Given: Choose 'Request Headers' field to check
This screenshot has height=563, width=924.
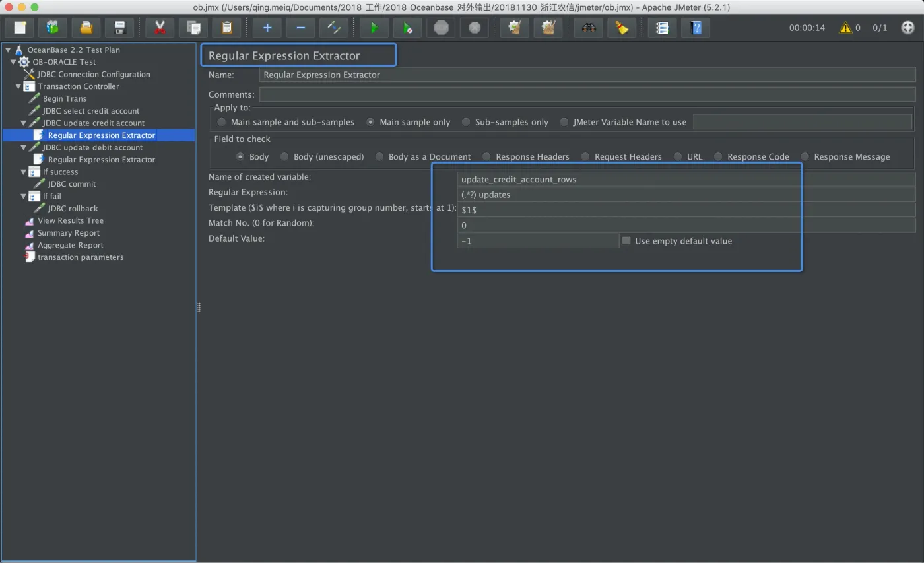Looking at the screenshot, I should pos(585,156).
